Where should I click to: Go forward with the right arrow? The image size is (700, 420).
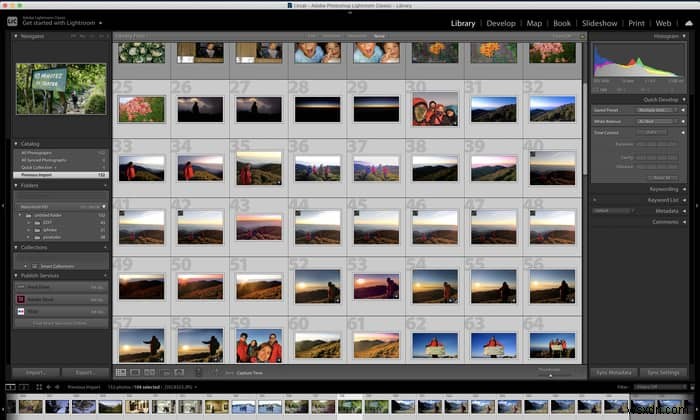point(57,387)
